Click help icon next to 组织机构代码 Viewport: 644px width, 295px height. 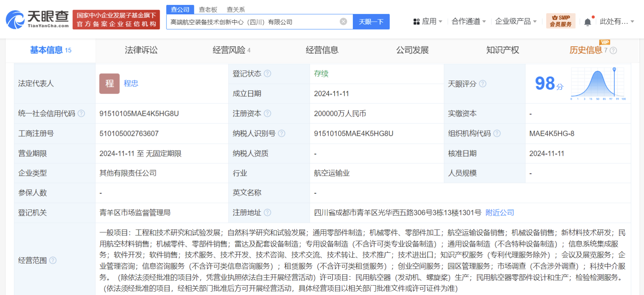tap(497, 134)
